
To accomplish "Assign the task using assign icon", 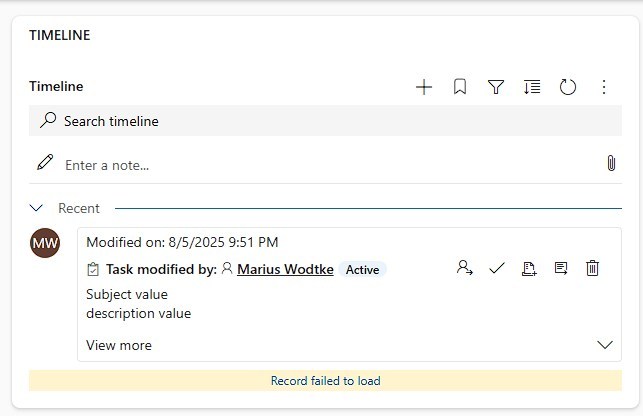I will 464,268.
